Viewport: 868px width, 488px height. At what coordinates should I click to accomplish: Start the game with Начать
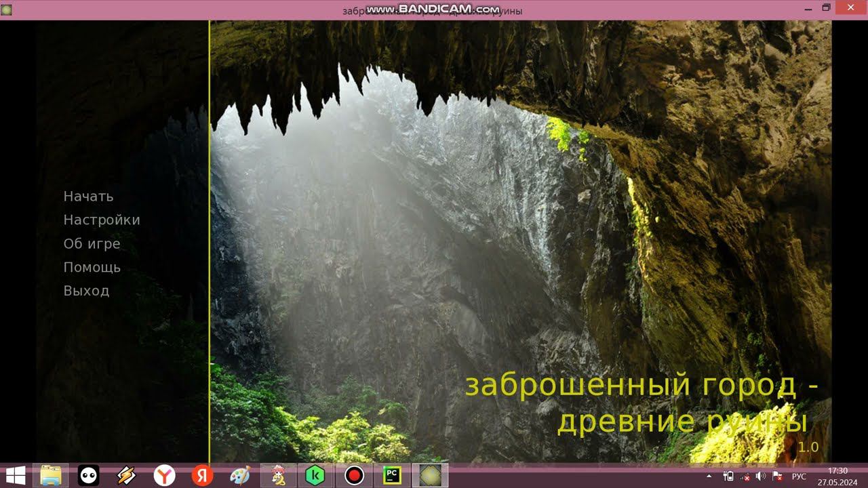click(x=88, y=197)
